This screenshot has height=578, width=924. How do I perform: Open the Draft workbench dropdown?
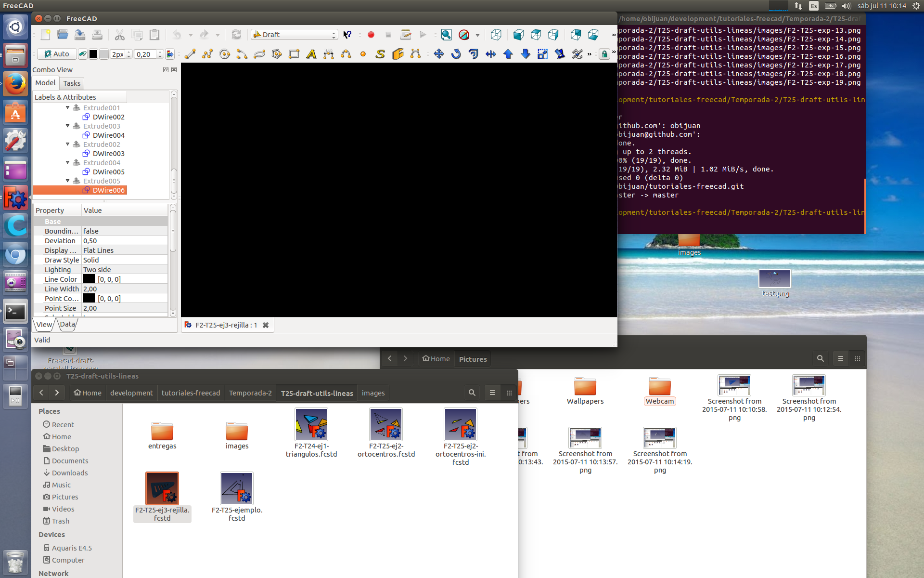click(x=294, y=35)
